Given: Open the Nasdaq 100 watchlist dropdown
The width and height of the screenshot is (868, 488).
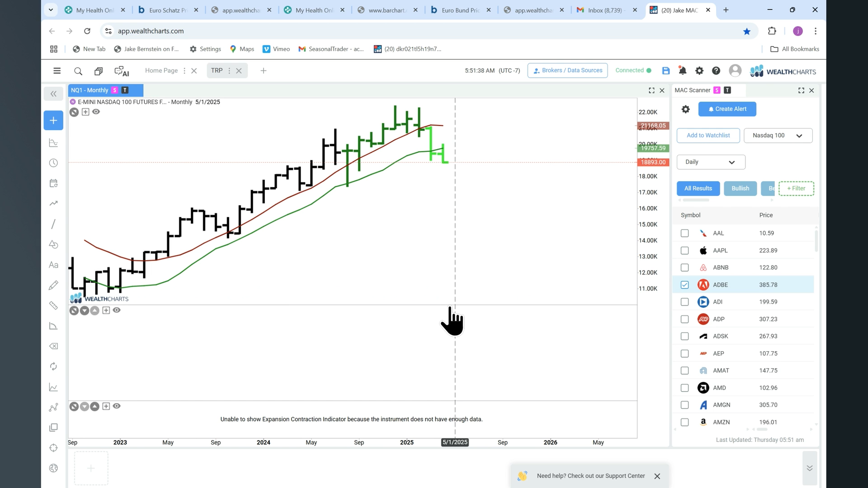Looking at the screenshot, I should pos(778,136).
